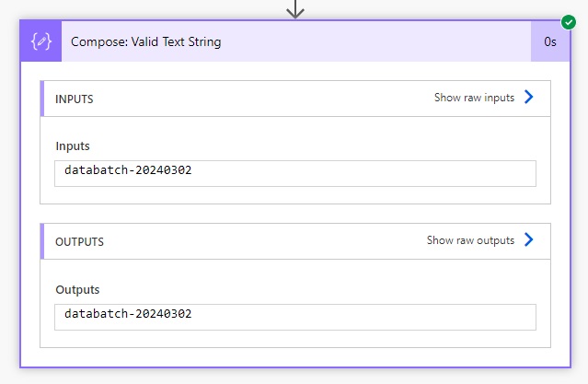The image size is (588, 384).
Task: Click the purple accent bar beside OUTPUTS
Action: [x=42, y=241]
